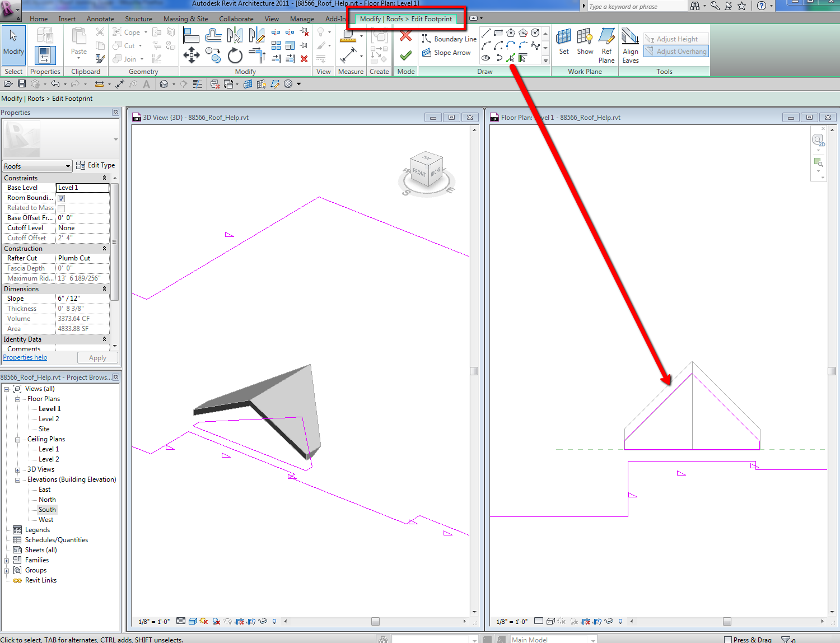The width and height of the screenshot is (840, 643).
Task: Activate the Copy tool
Action: pyautogui.click(x=213, y=55)
